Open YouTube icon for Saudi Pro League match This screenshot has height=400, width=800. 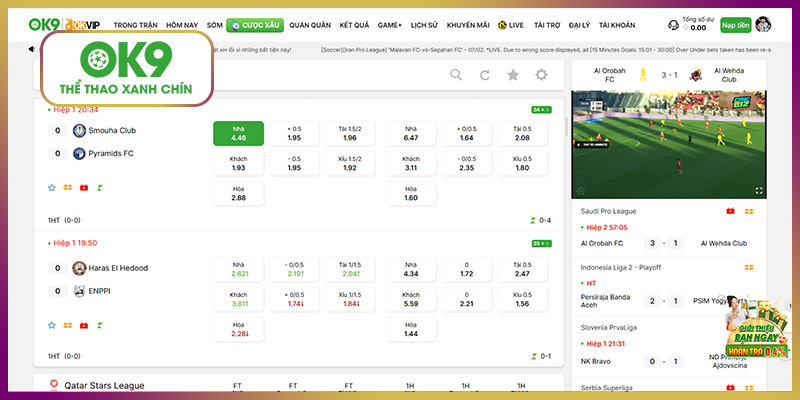click(730, 211)
